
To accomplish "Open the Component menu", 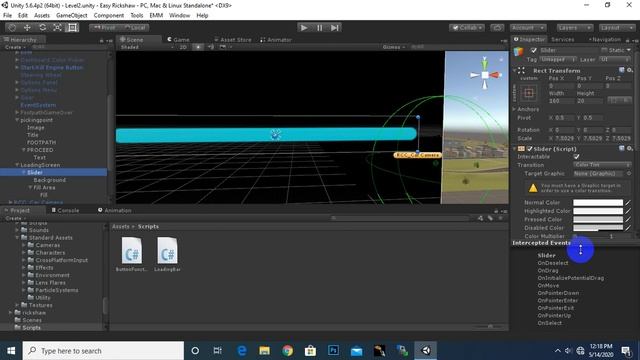I will click(109, 16).
